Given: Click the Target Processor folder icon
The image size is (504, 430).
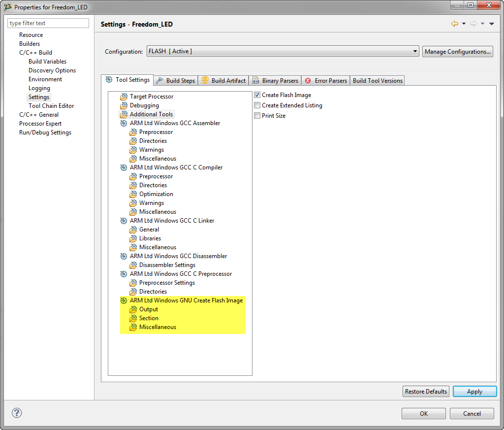Looking at the screenshot, I should (124, 97).
